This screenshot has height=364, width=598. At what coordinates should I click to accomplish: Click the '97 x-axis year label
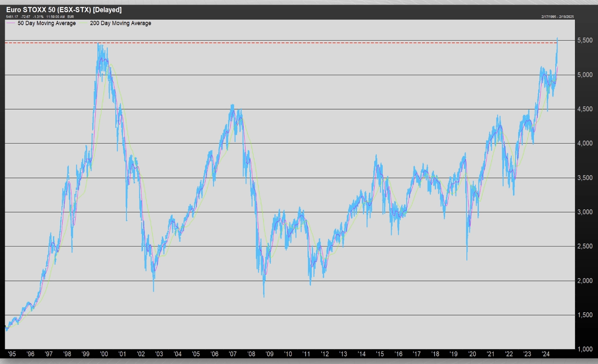point(49,354)
